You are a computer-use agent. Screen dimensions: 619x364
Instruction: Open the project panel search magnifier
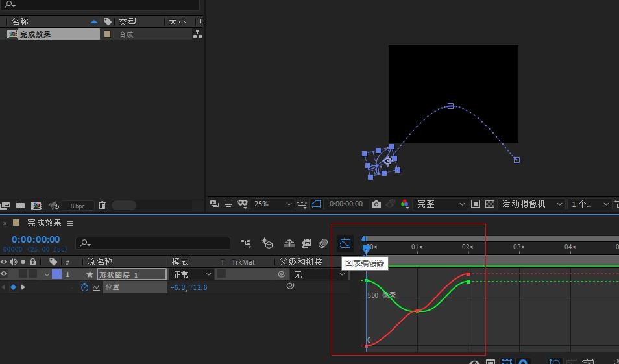[x=10, y=5]
